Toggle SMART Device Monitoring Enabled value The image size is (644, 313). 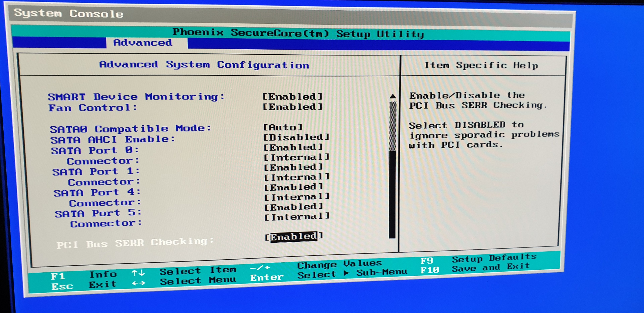tap(292, 97)
